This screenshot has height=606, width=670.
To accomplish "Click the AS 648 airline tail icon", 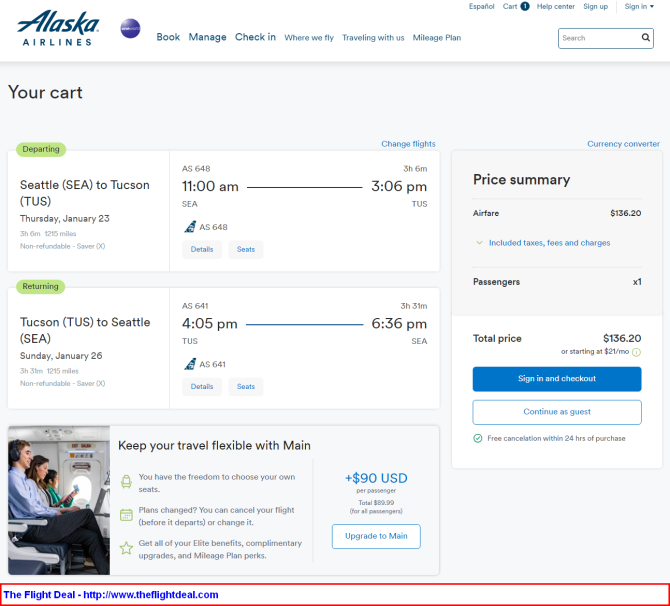I will coord(190,227).
